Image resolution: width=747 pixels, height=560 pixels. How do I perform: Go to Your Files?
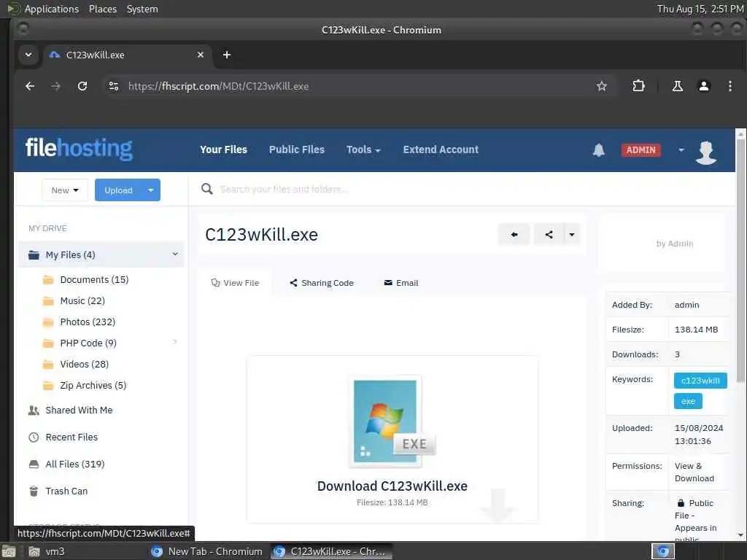click(223, 149)
